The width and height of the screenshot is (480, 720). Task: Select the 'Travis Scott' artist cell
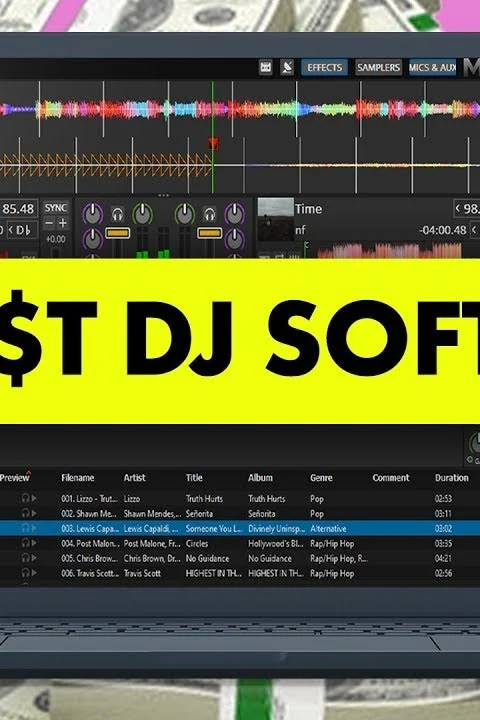tap(142, 574)
